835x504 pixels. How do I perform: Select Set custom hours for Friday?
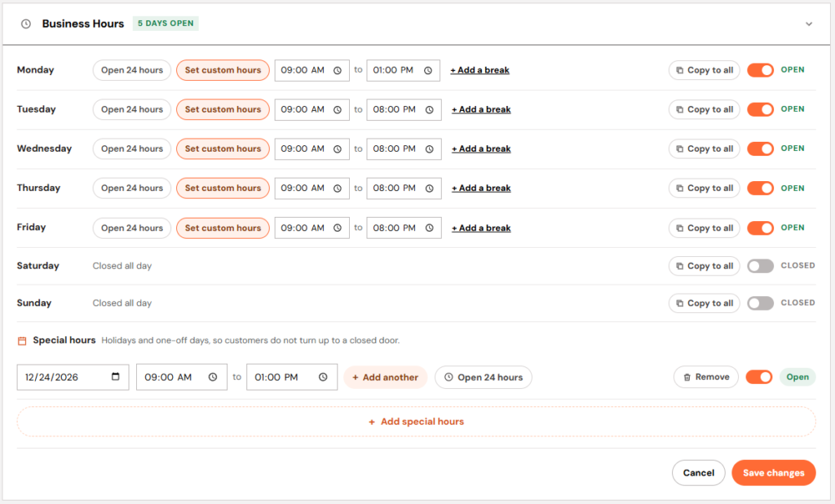[x=223, y=228]
